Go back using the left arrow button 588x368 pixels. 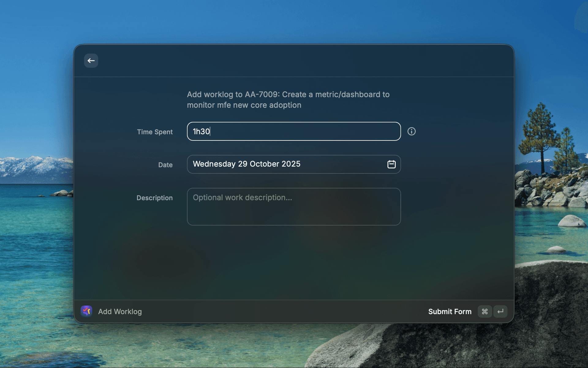(91, 61)
